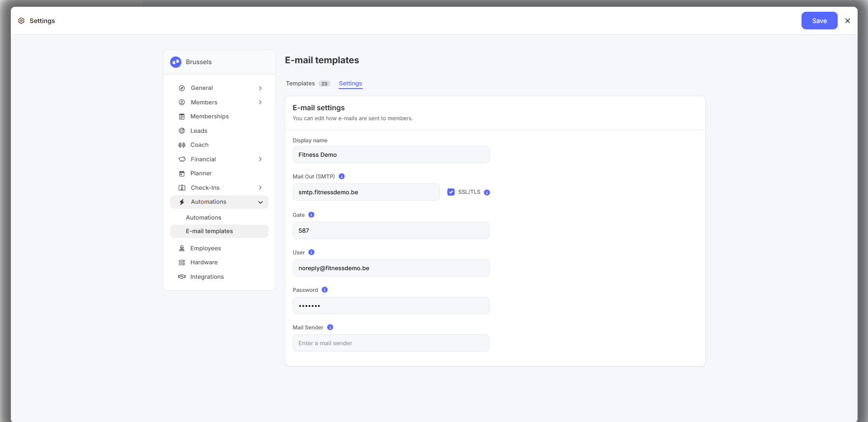The height and width of the screenshot is (422, 868).
Task: Expand the Members submenu chevron
Action: point(260,103)
